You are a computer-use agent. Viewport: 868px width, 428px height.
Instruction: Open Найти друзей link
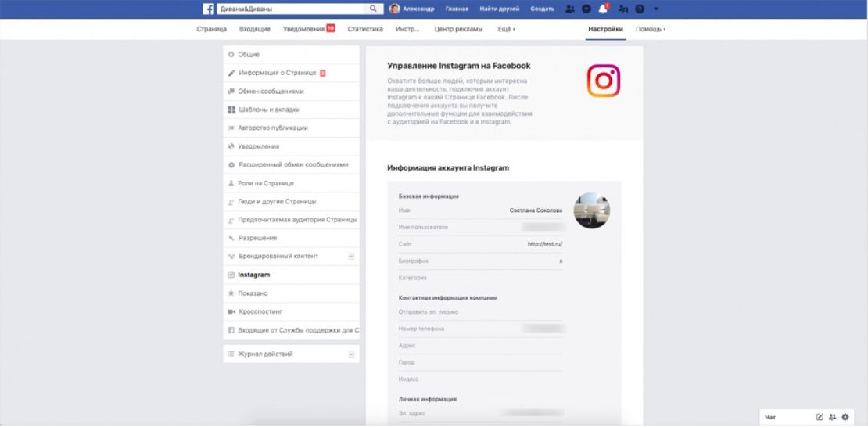pos(500,9)
